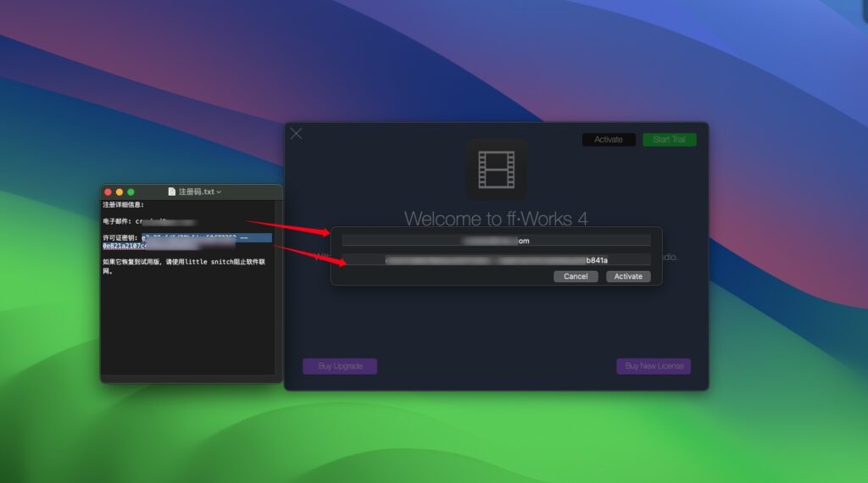Click the license key field ending in b841a
The width and height of the screenshot is (868, 483).
pyautogui.click(x=496, y=260)
